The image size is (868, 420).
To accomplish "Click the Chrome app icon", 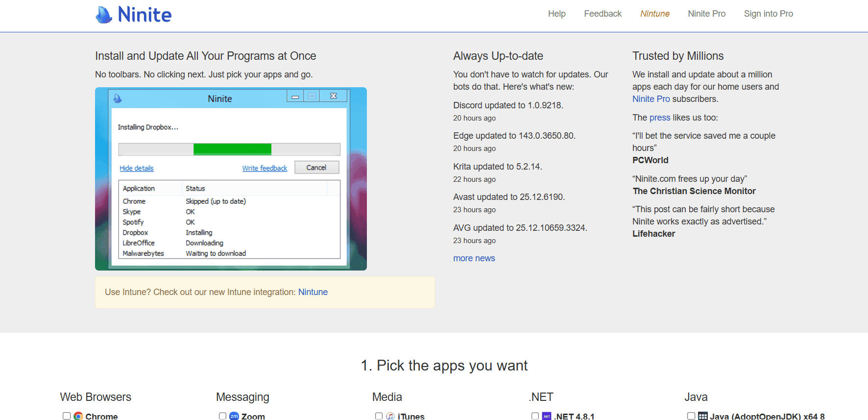I will pyautogui.click(x=78, y=416).
